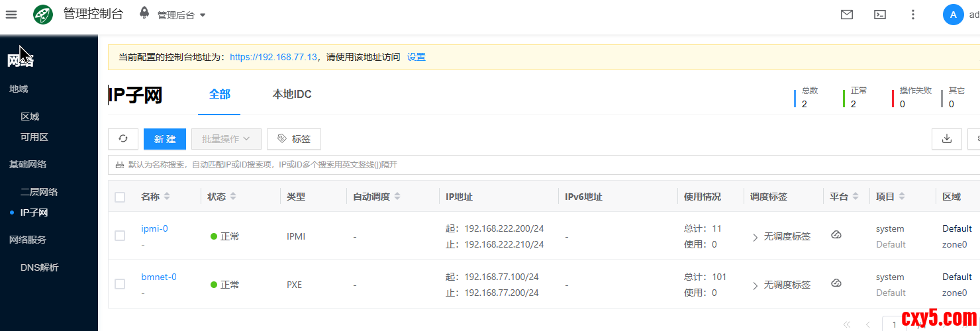
Task: Open 区域 in the sidebar
Action: click(x=30, y=117)
